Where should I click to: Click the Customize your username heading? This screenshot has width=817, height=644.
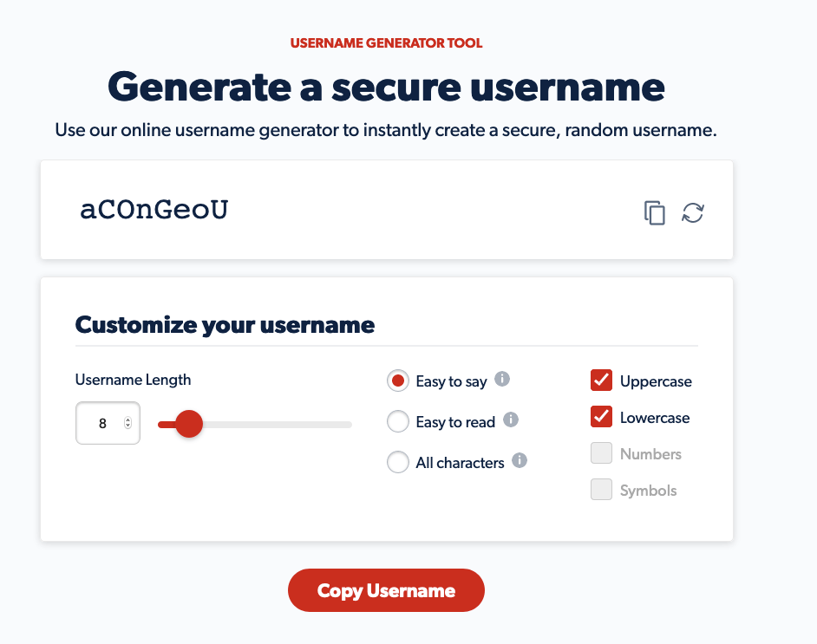(x=225, y=324)
